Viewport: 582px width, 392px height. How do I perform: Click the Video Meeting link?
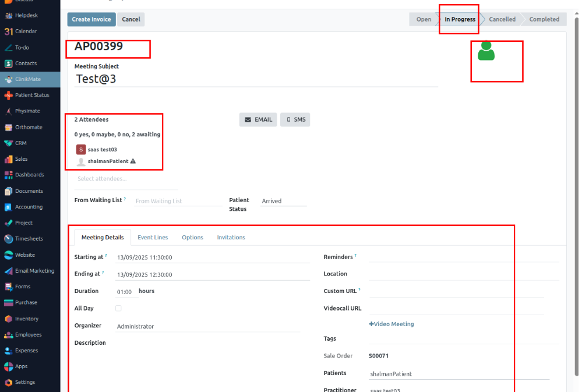[x=391, y=324]
